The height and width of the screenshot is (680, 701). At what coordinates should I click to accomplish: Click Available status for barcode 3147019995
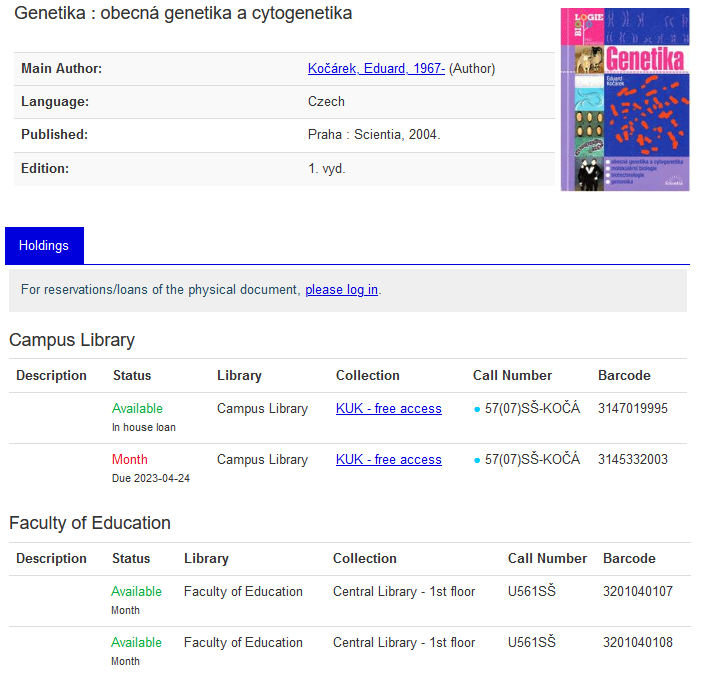tap(137, 408)
